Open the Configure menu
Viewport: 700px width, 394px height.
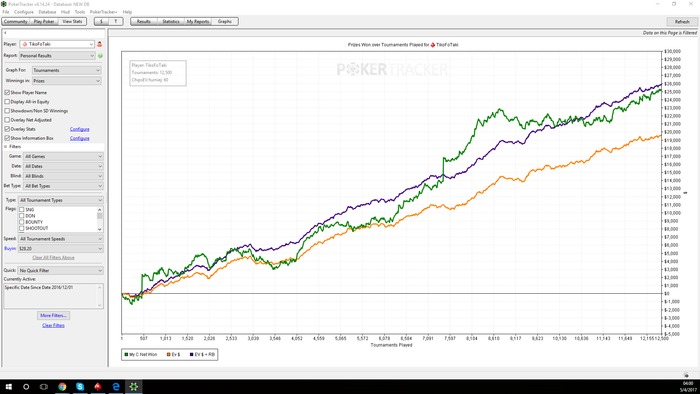click(x=24, y=12)
